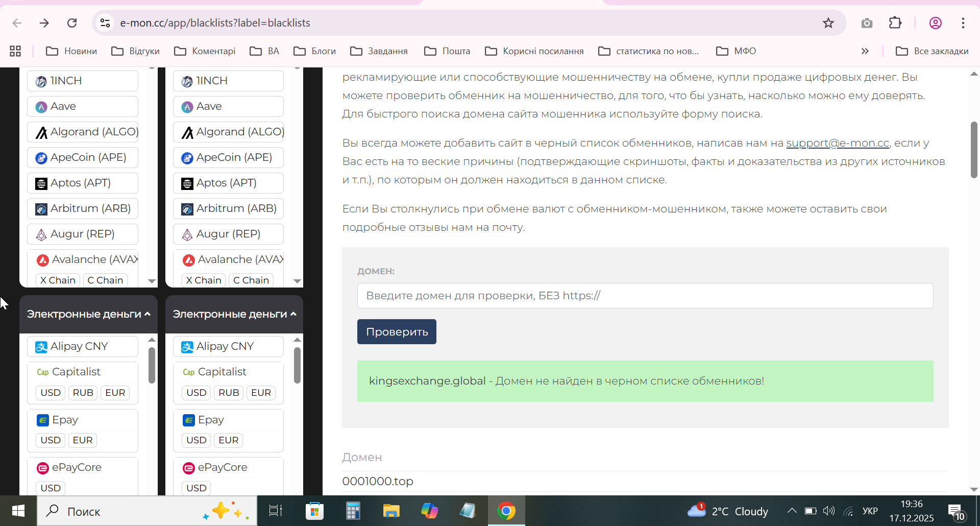Open Calculator from the taskbar
The image size is (980, 526).
[353, 511]
